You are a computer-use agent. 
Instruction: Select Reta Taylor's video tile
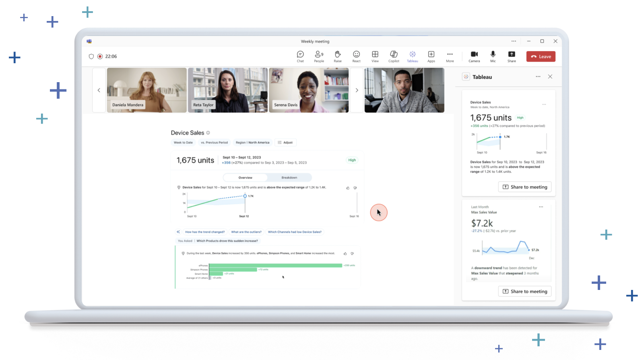228,90
